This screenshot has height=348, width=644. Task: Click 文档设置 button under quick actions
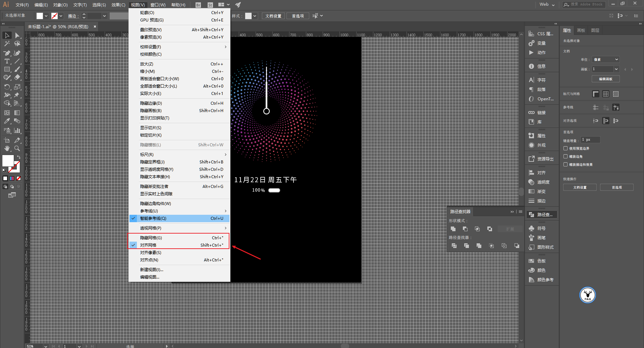coord(580,187)
